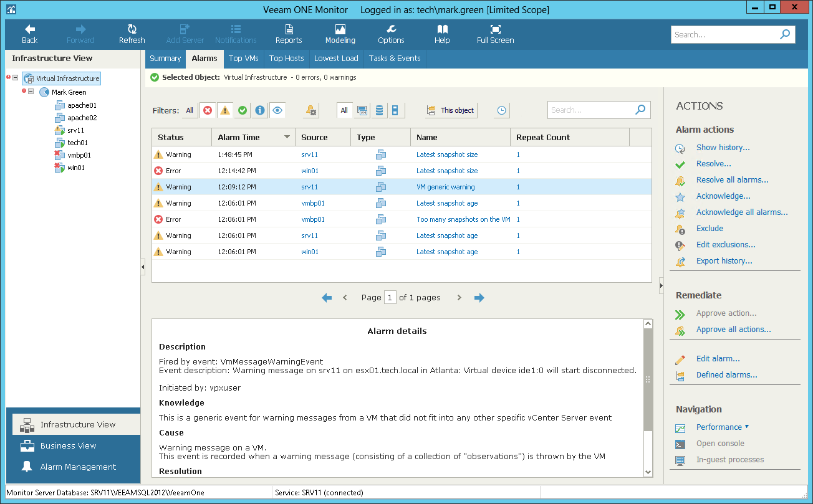
Task: Toggle the warning alarms filter
Action: 225,110
